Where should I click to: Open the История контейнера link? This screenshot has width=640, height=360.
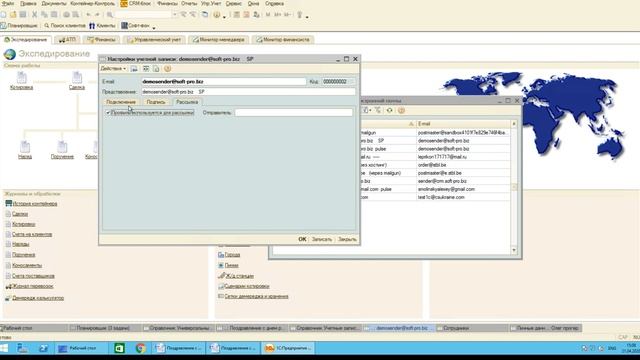pos(31,204)
